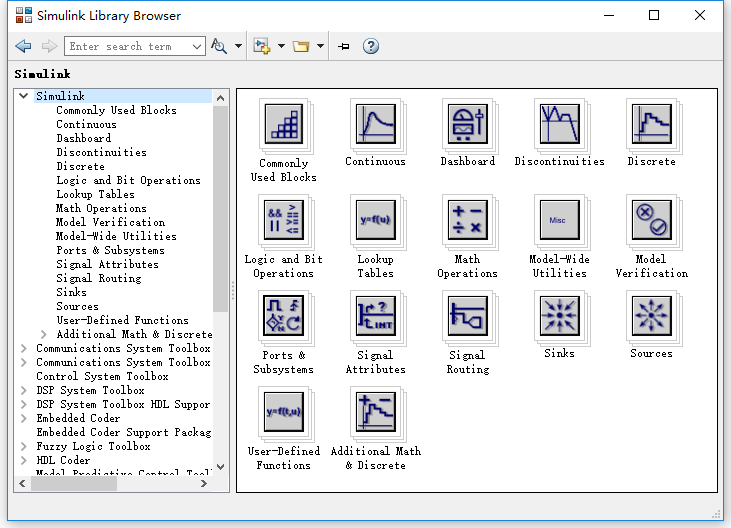The image size is (731, 528).
Task: Open the Sources library icon
Action: (651, 315)
